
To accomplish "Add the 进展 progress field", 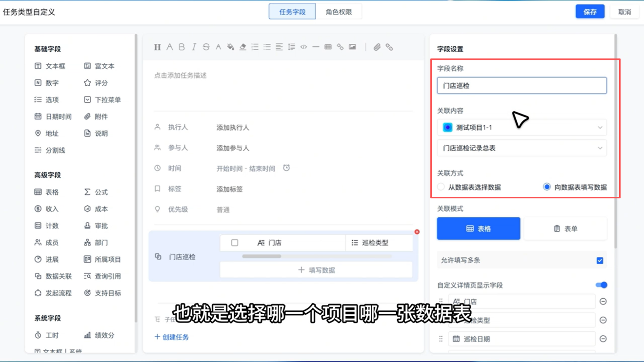I will [46, 259].
